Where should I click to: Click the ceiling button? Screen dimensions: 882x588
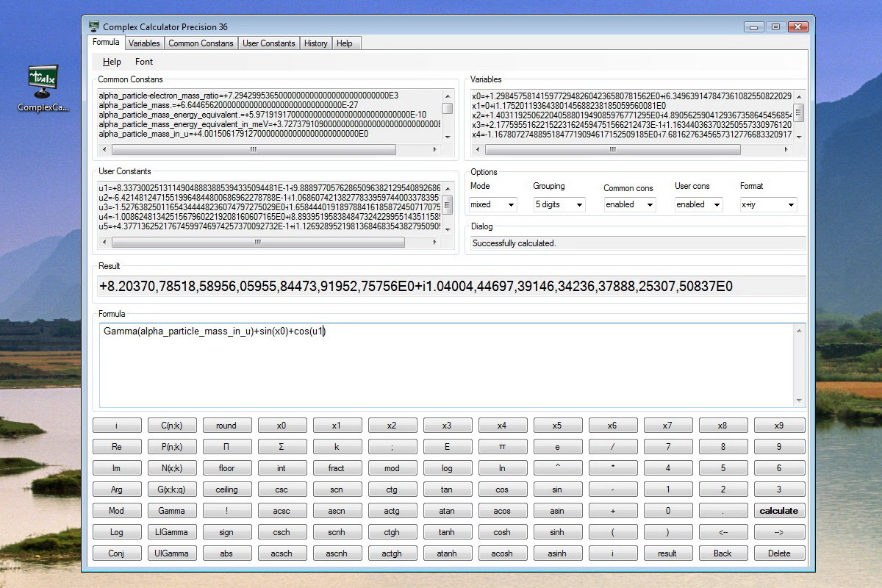point(226,490)
